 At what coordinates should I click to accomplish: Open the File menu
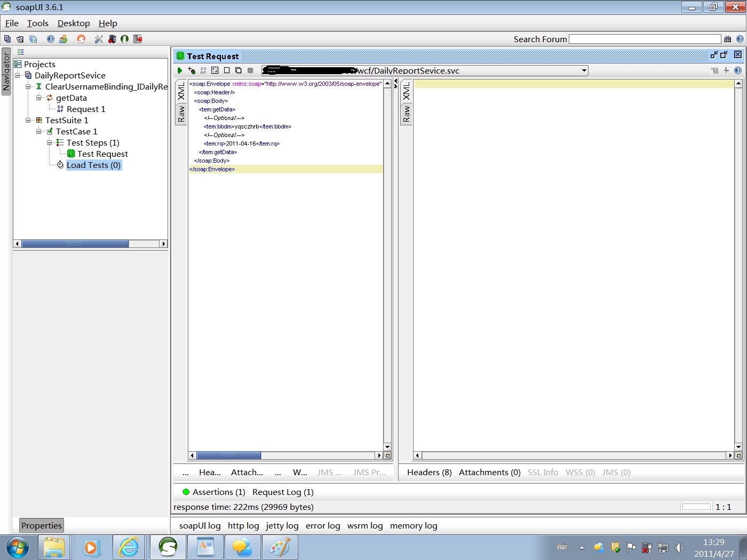pyautogui.click(x=12, y=23)
